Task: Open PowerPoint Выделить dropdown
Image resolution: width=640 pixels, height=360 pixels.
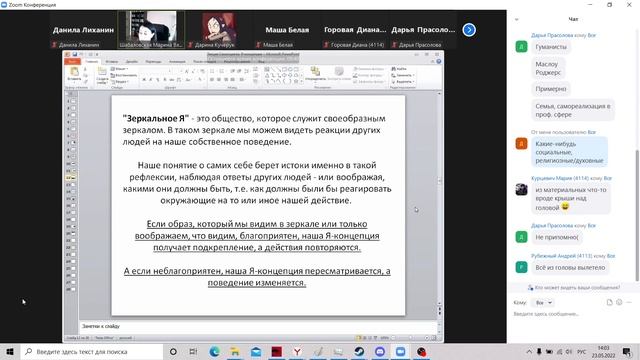Action: click(x=402, y=81)
